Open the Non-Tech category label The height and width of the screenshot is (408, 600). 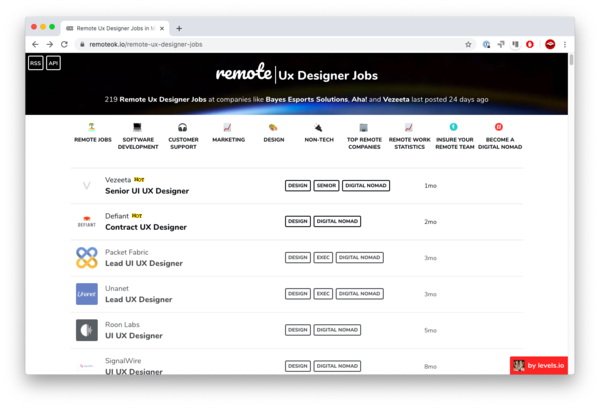pos(319,140)
